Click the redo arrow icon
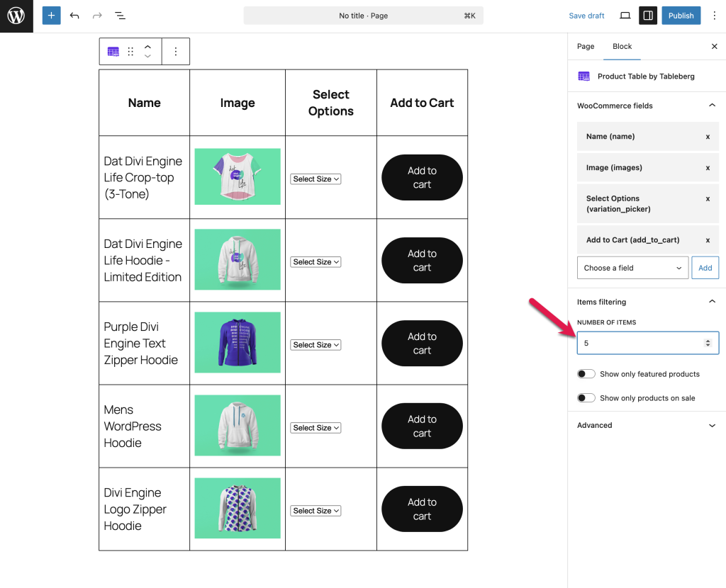726x588 pixels. (x=97, y=16)
